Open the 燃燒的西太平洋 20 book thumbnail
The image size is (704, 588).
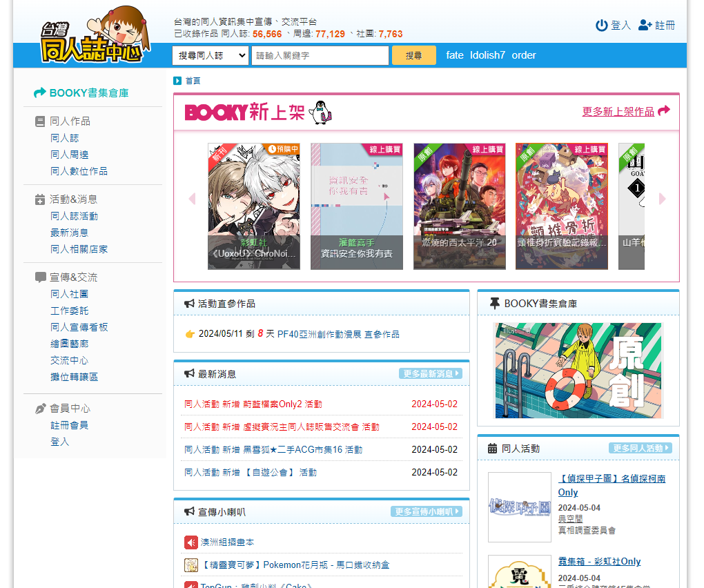coord(459,206)
